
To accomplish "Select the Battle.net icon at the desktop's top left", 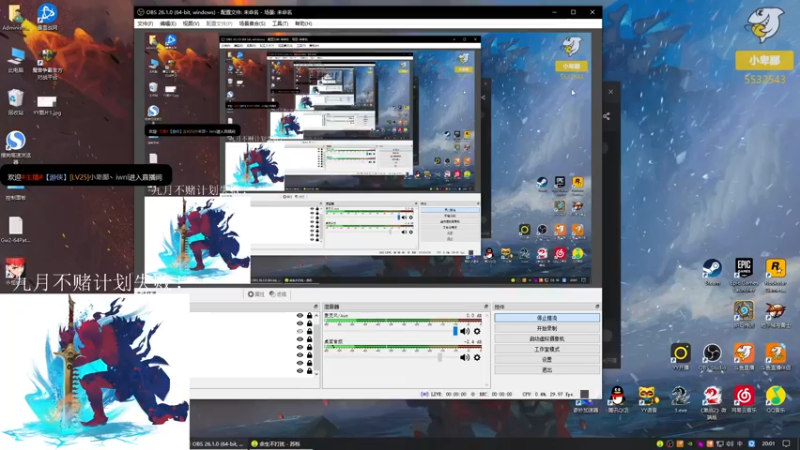I will tap(47, 16).
